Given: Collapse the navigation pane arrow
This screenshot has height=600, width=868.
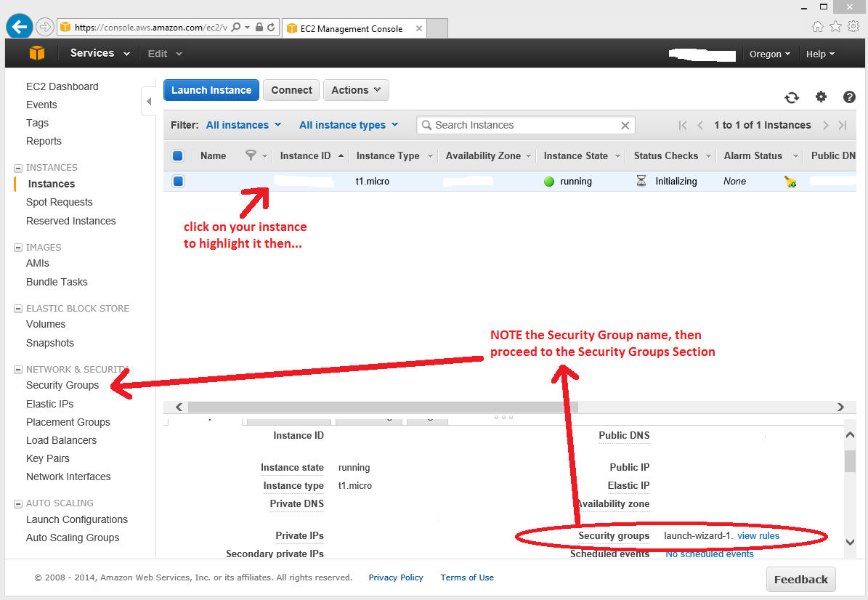Looking at the screenshot, I should pos(149,101).
